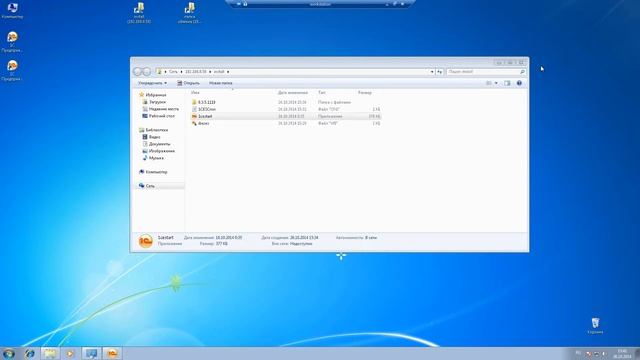This screenshot has height=360, width=640.
Task: Click the monitor icon on taskbar
Action: coord(91,353)
